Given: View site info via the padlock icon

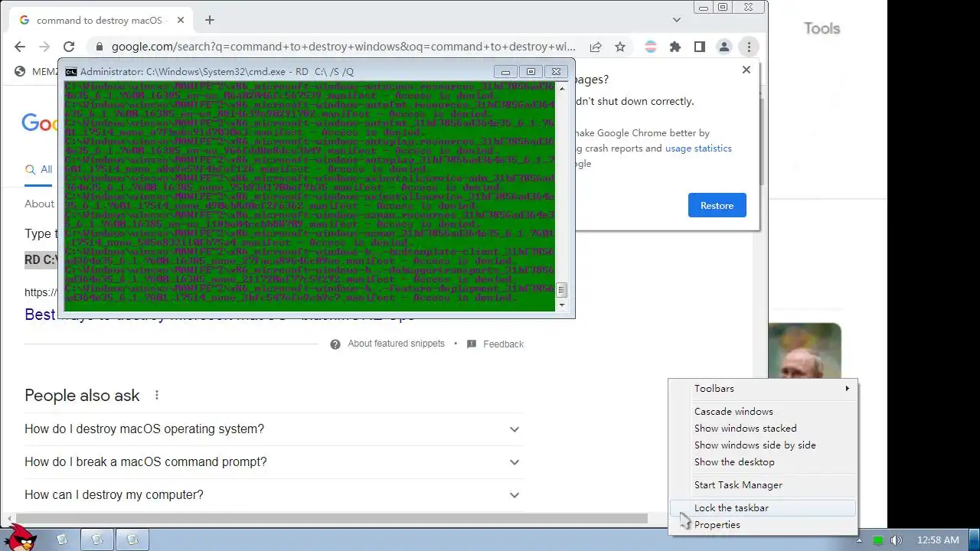Looking at the screenshot, I should coord(99,47).
